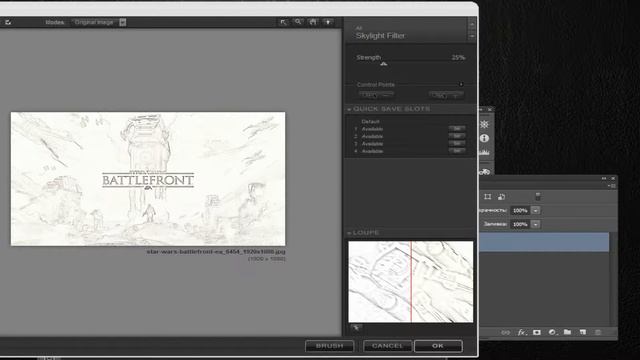
Task: Expand the Control Points section toggle
Action: coord(461,84)
